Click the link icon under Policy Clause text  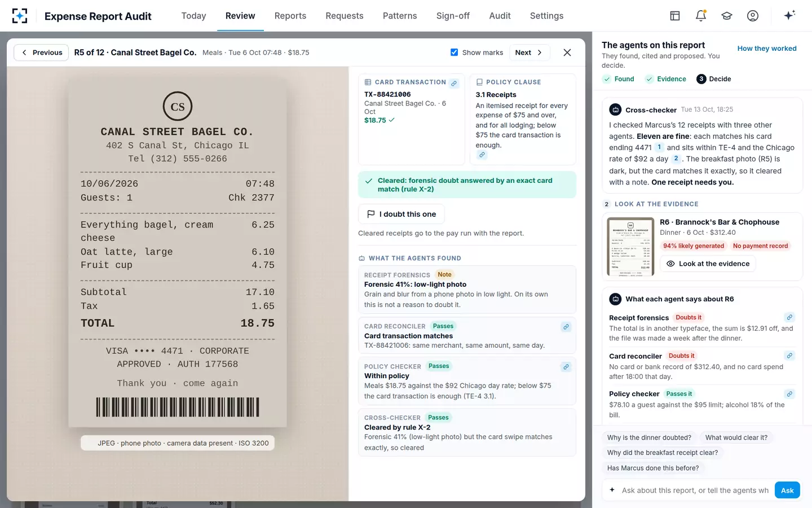tap(482, 155)
